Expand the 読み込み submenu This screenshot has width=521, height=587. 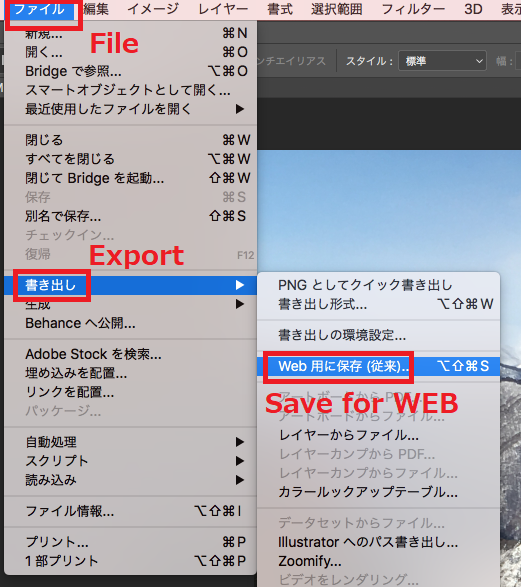tap(130, 480)
